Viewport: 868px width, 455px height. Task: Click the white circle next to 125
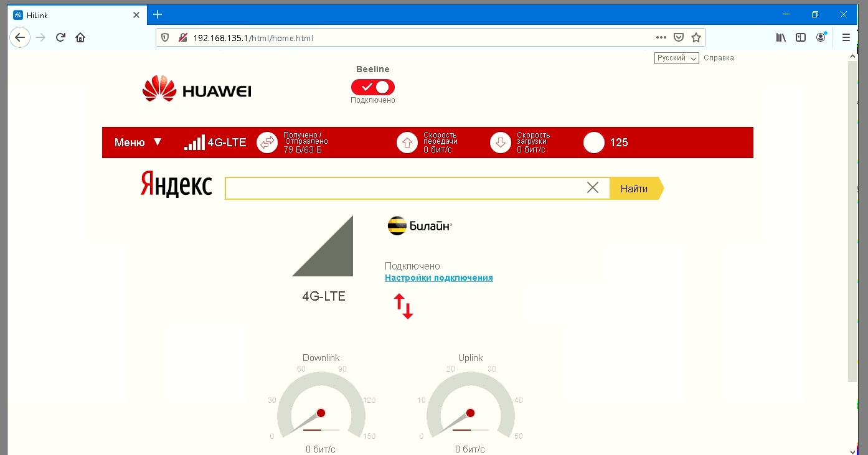pos(594,143)
